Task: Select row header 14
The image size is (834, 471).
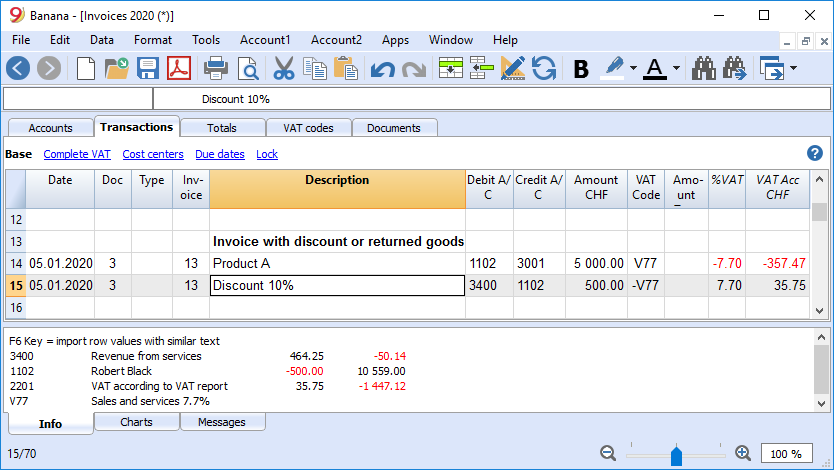Action: click(16, 264)
